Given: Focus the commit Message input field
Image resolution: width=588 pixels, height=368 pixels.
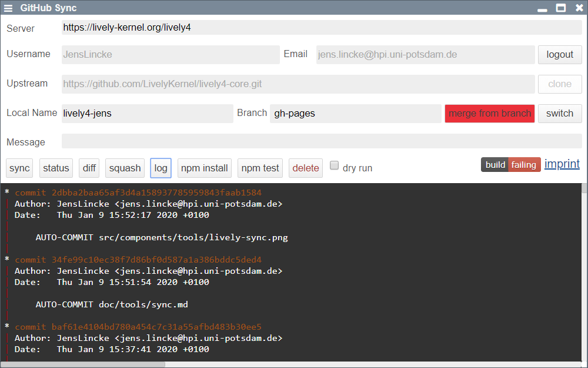Looking at the screenshot, I should (x=321, y=141).
